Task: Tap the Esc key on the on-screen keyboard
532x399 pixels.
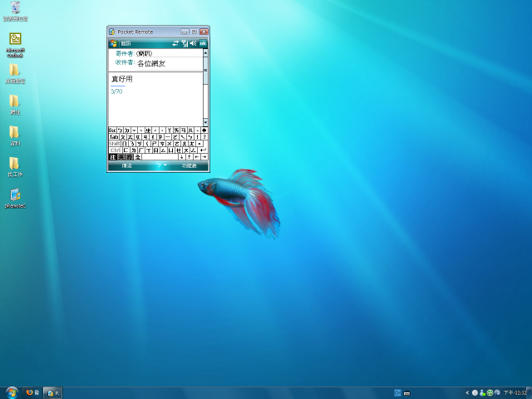Action: pos(113,131)
